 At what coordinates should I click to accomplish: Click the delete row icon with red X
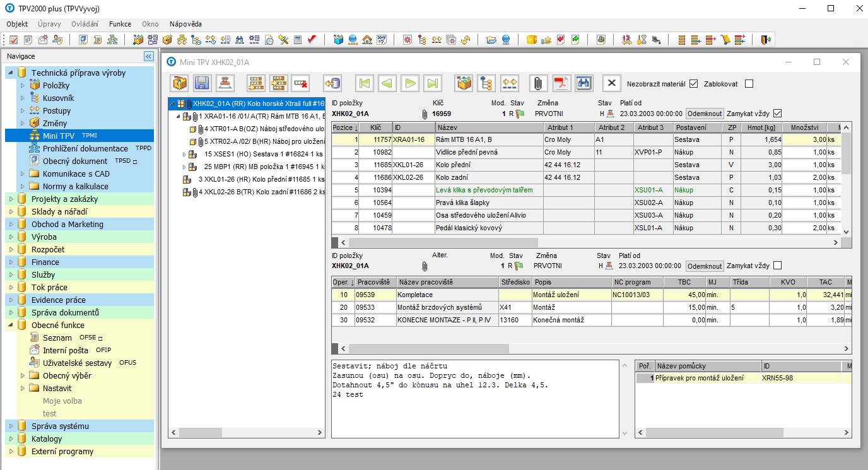pos(300,83)
